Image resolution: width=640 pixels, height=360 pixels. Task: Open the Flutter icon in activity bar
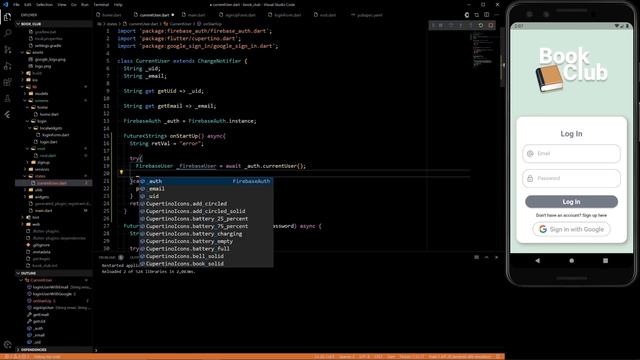(x=7, y=115)
